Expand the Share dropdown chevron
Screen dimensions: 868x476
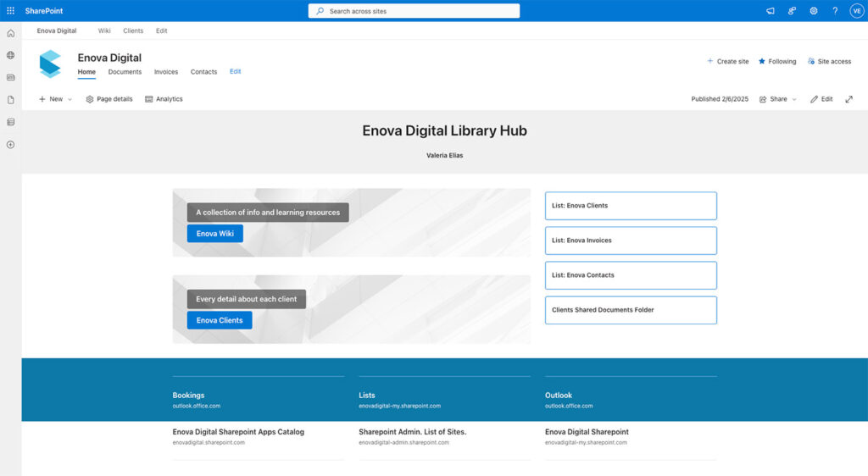(x=793, y=99)
